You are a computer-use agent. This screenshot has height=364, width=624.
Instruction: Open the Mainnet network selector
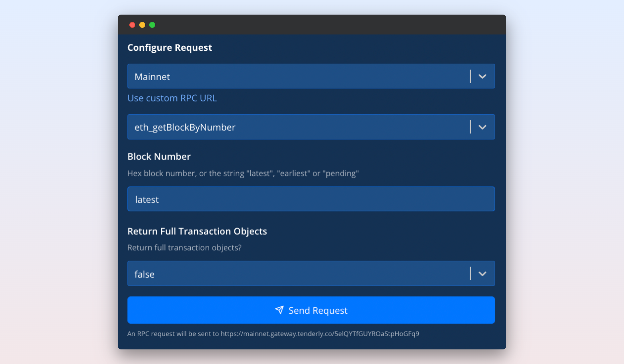(x=298, y=77)
